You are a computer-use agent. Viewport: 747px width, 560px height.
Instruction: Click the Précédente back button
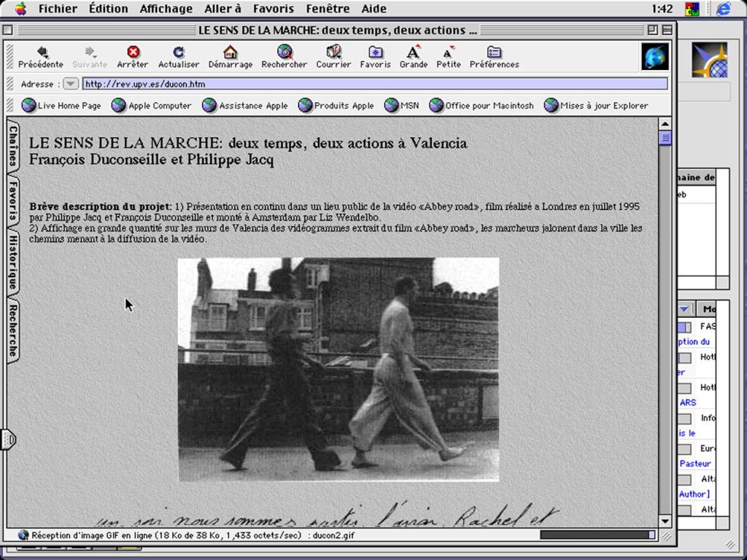pos(41,57)
